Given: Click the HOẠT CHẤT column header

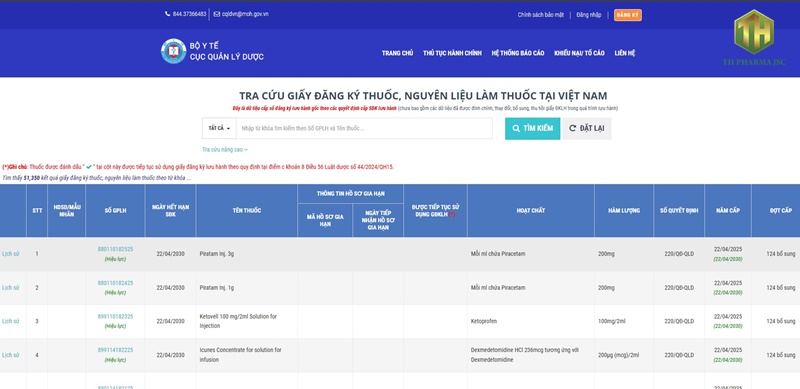Looking at the screenshot, I should pyautogui.click(x=531, y=210).
